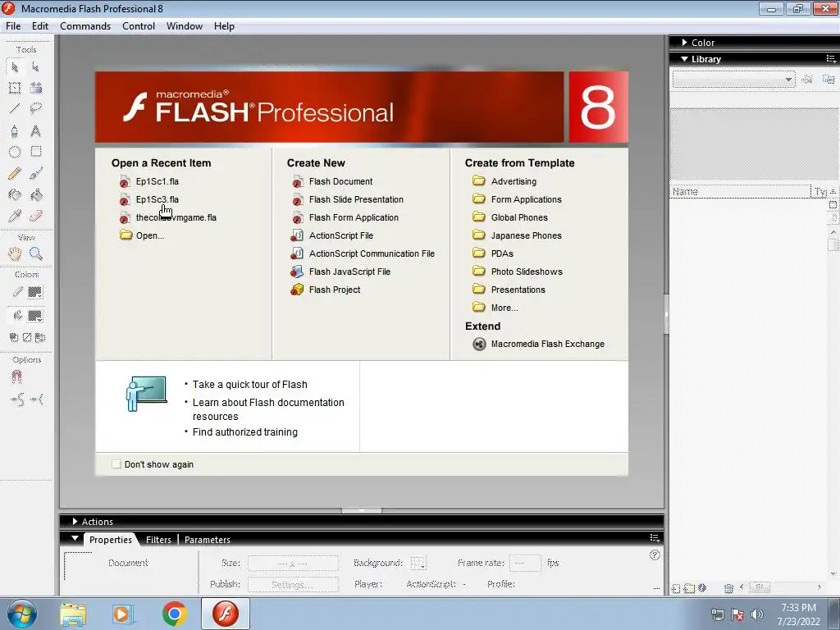Select the Text tool
This screenshot has width=840, height=630.
[36, 130]
